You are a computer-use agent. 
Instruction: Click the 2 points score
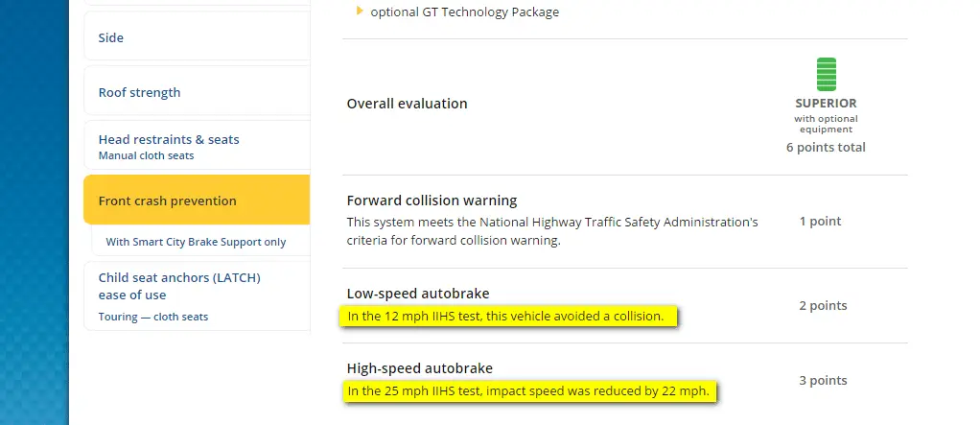[x=823, y=306]
